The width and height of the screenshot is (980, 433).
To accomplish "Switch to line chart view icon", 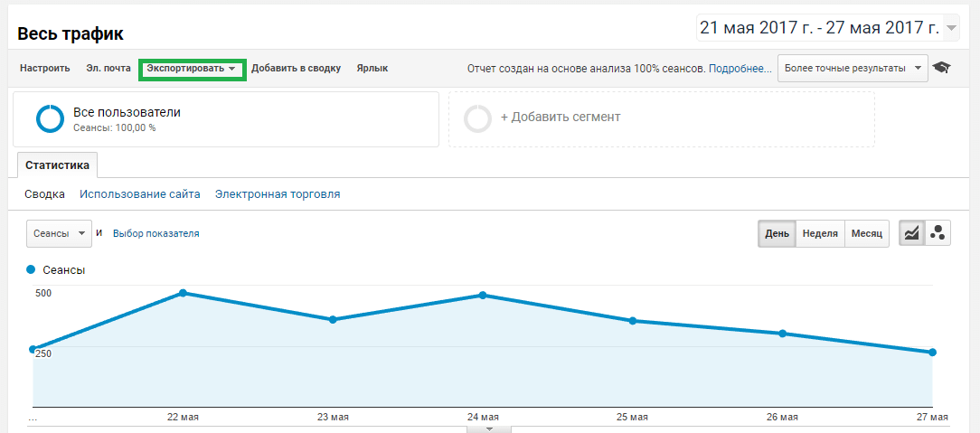I will coord(912,233).
